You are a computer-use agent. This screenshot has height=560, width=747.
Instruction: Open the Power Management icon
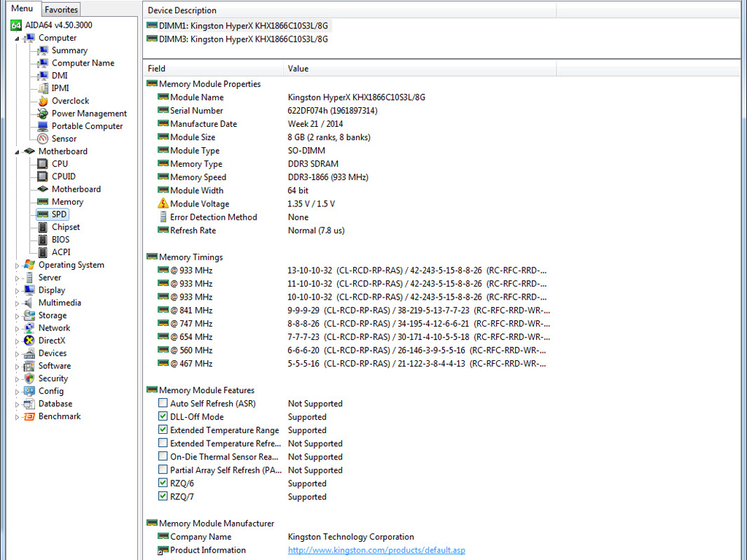[x=43, y=113]
